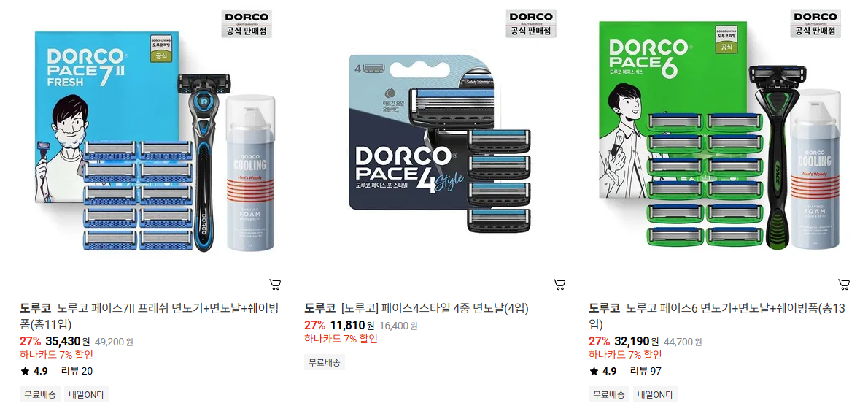Click 내일ON다 tag under Pace 7 II set
This screenshot has width=868, height=414.
click(x=86, y=394)
